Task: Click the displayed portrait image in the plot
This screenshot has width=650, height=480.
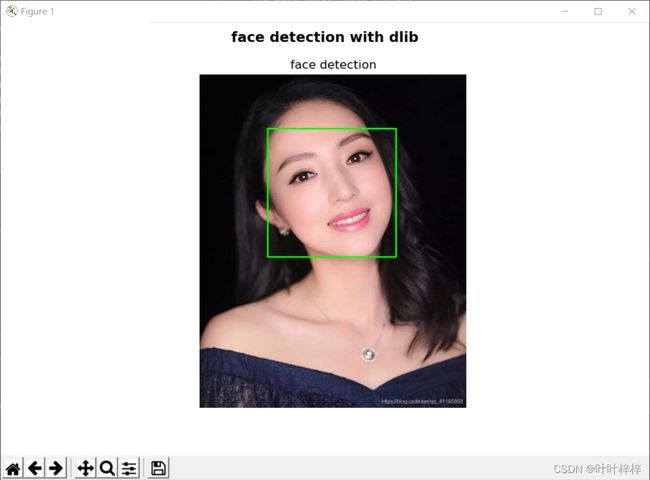Action: click(333, 241)
